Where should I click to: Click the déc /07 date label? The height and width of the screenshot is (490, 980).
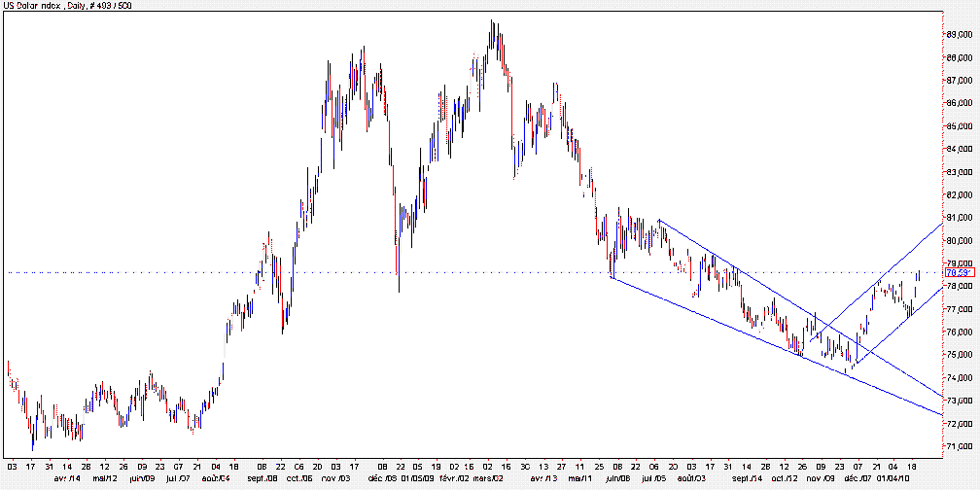coord(858,478)
